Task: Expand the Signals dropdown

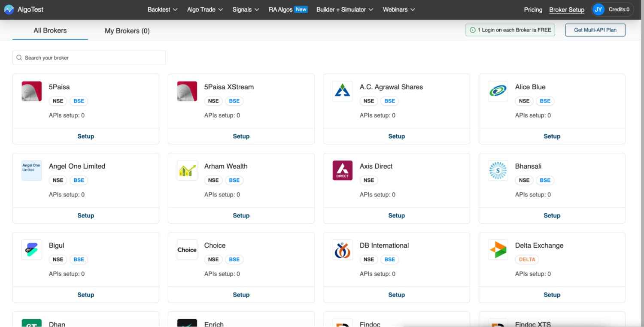Action: pos(246,9)
